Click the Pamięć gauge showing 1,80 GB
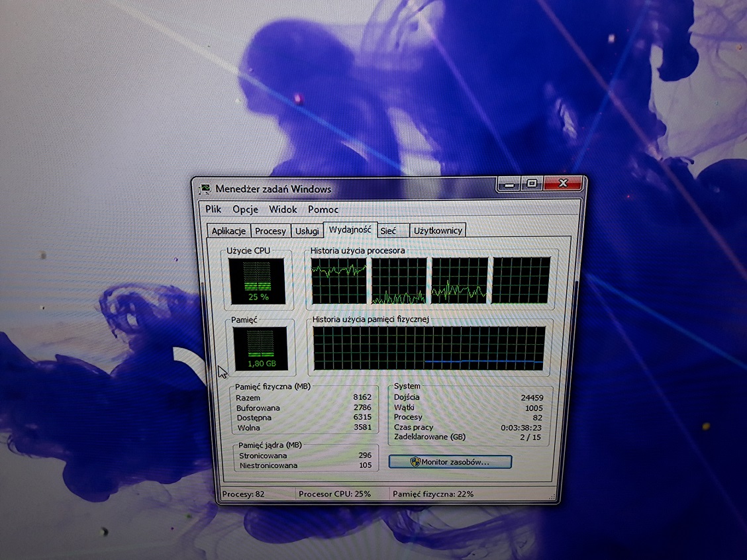Image resolution: width=747 pixels, height=560 pixels. coord(261,348)
